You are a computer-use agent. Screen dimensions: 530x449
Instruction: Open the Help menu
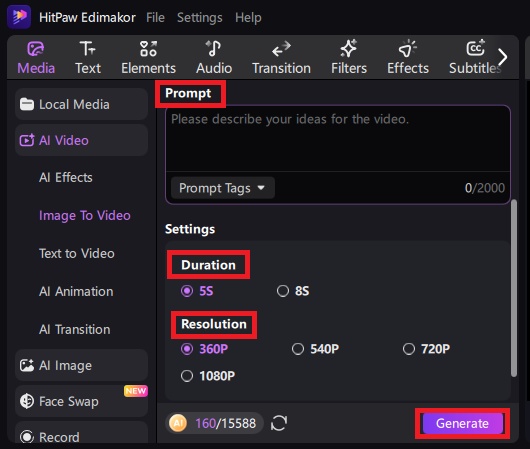click(x=248, y=17)
